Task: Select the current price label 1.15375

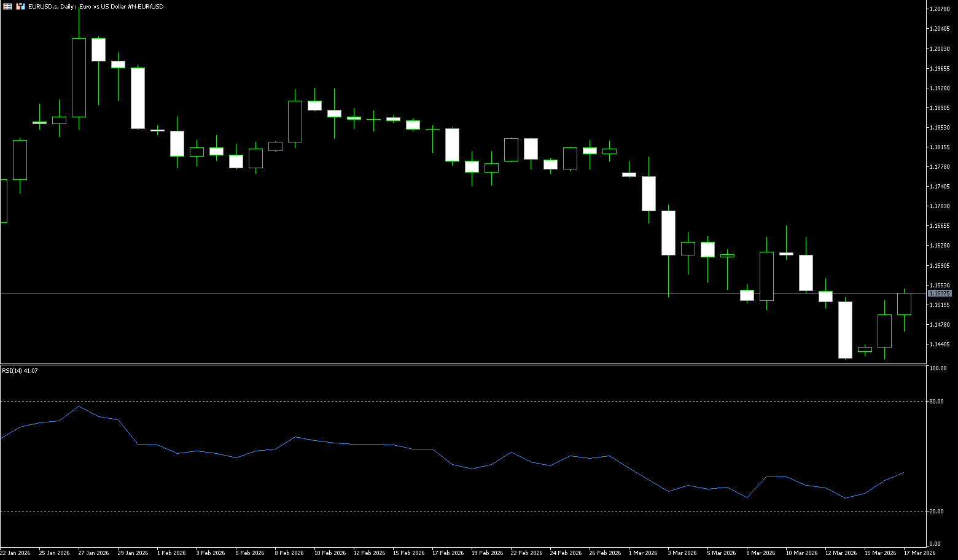Action: click(x=940, y=294)
